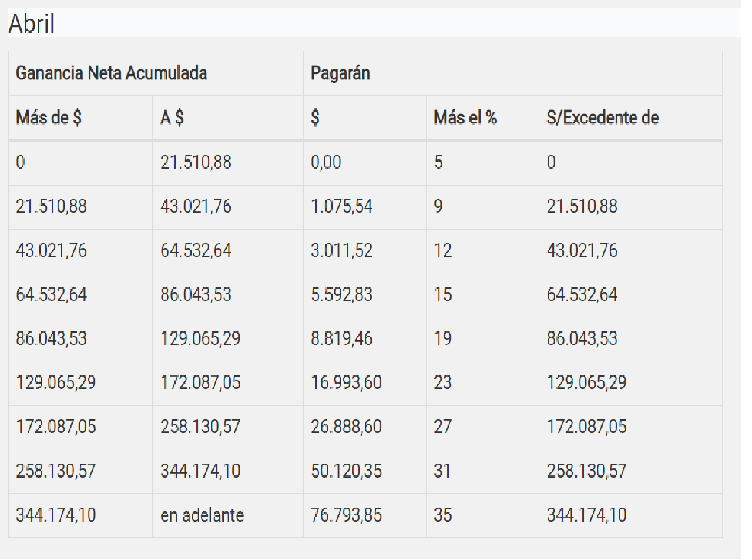Click the "16.993,60" payment cell
The image size is (752, 560).
[x=346, y=383]
